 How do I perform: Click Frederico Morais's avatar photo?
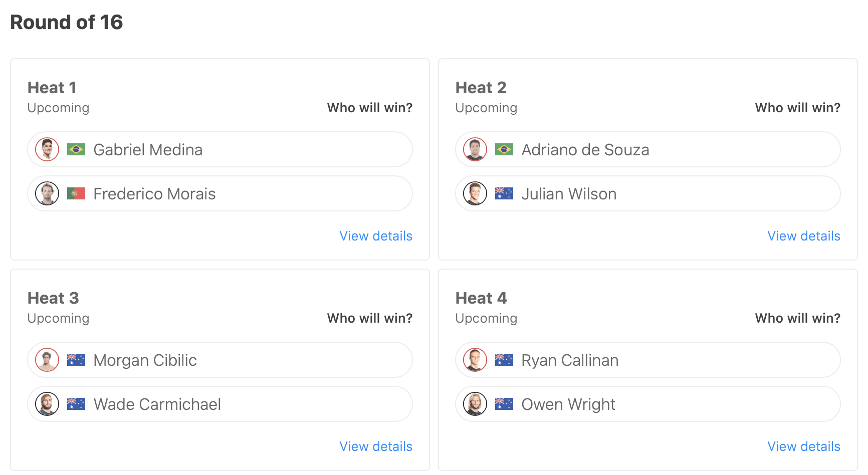click(47, 193)
